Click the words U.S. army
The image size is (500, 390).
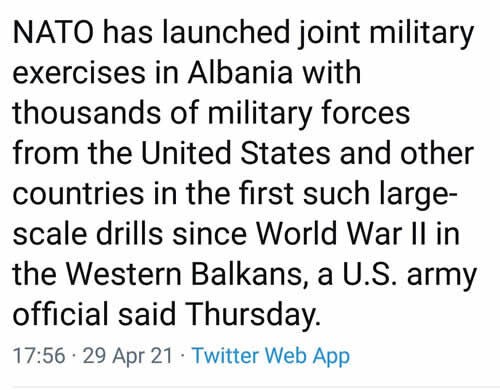[410, 275]
